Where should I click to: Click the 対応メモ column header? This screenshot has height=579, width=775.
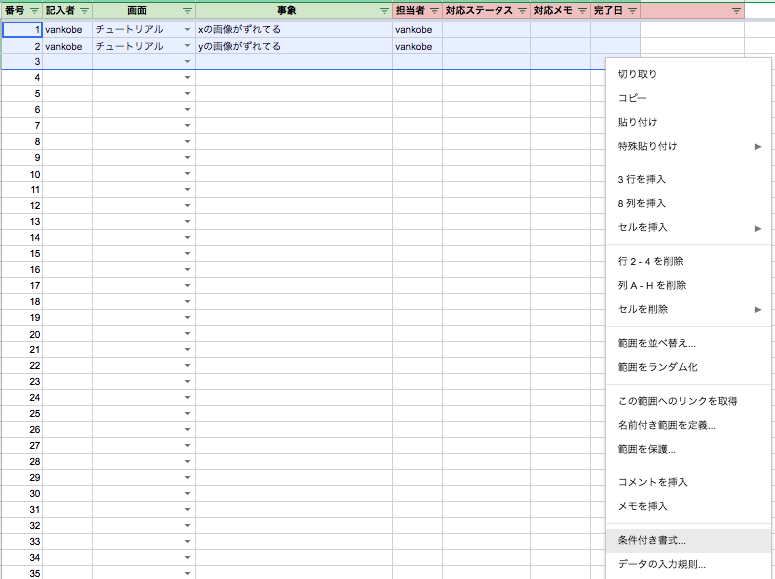point(560,11)
